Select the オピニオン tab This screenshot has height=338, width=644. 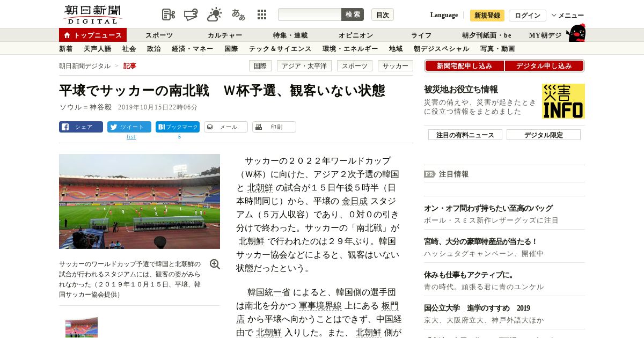pos(356,35)
